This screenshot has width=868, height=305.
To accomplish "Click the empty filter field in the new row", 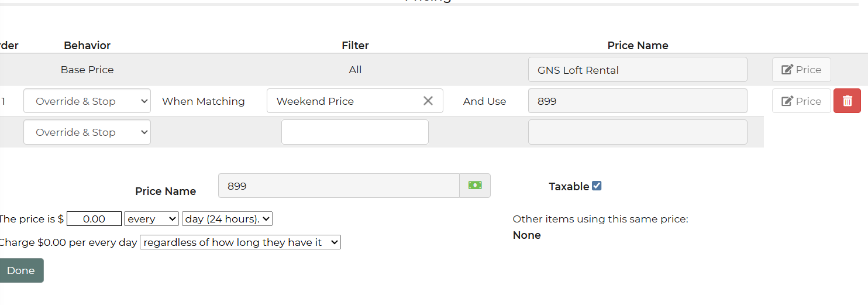I will [x=354, y=132].
